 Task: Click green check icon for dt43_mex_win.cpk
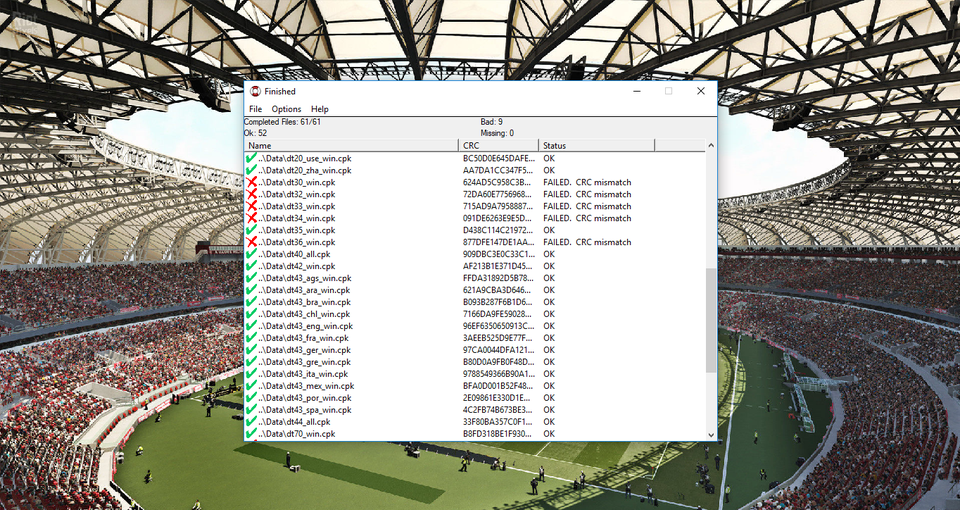(x=251, y=386)
